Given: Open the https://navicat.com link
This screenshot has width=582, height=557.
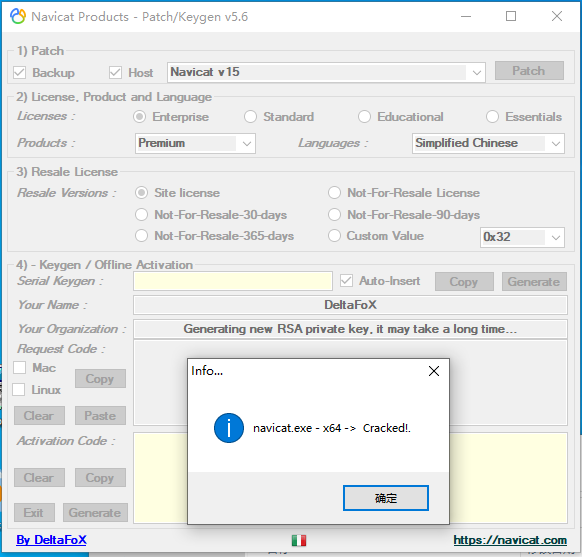Looking at the screenshot, I should 510,540.
